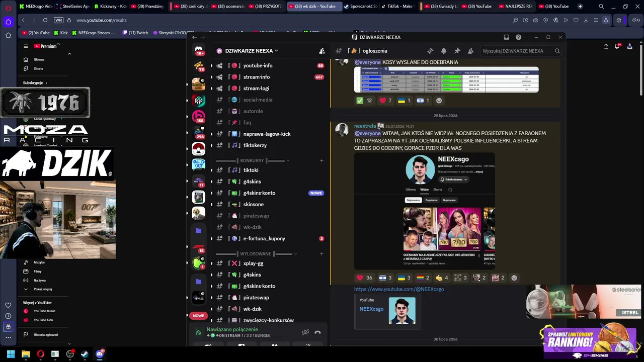Open Windows Start menu
The image size is (644, 362).
pos(11,354)
